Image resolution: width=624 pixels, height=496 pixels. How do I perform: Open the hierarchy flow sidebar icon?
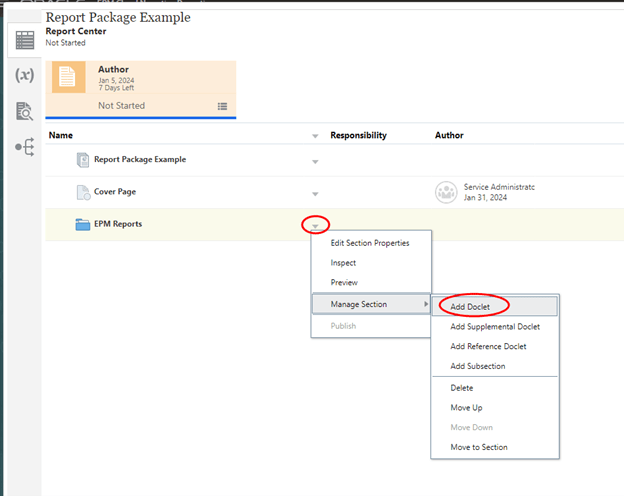click(23, 147)
